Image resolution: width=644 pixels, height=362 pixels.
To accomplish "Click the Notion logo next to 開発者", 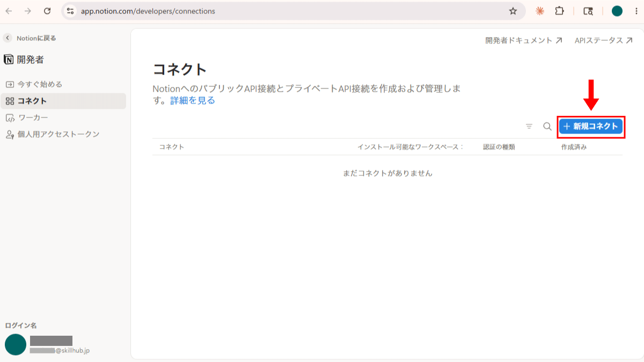I will click(x=9, y=60).
